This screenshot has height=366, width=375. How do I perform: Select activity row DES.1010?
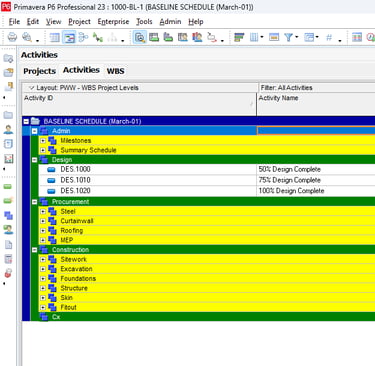(207, 180)
